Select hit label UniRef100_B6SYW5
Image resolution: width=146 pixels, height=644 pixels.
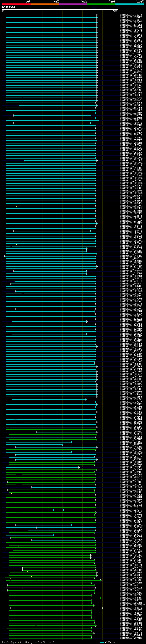click(131, 422)
